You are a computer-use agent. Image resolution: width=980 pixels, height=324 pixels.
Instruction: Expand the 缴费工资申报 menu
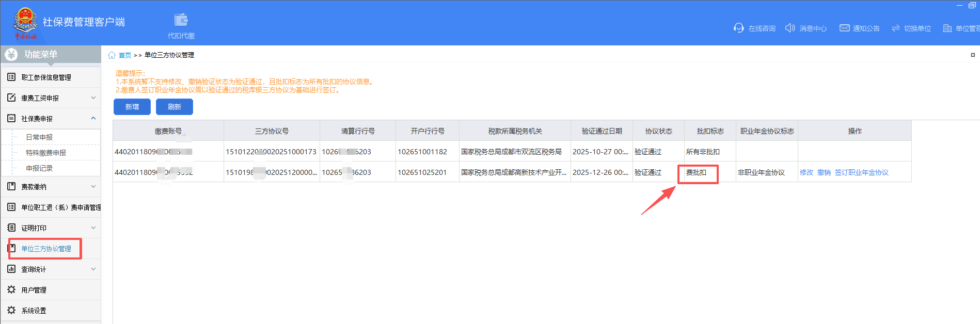coord(93,98)
